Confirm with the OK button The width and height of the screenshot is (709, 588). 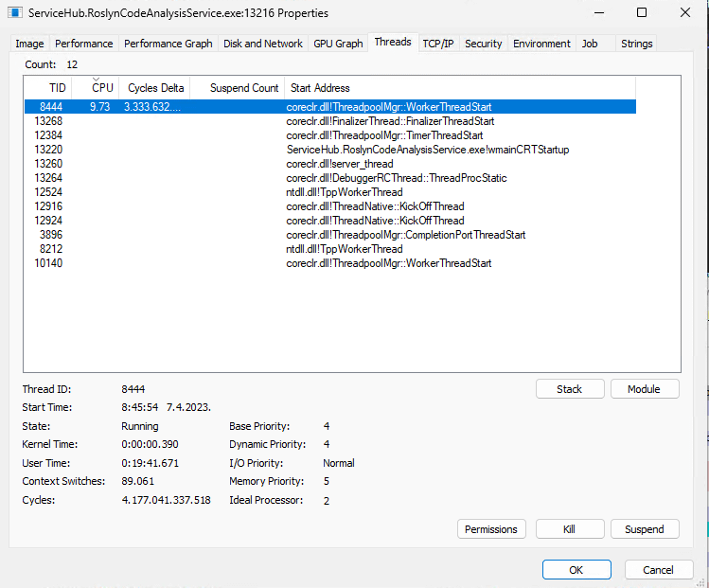576,570
